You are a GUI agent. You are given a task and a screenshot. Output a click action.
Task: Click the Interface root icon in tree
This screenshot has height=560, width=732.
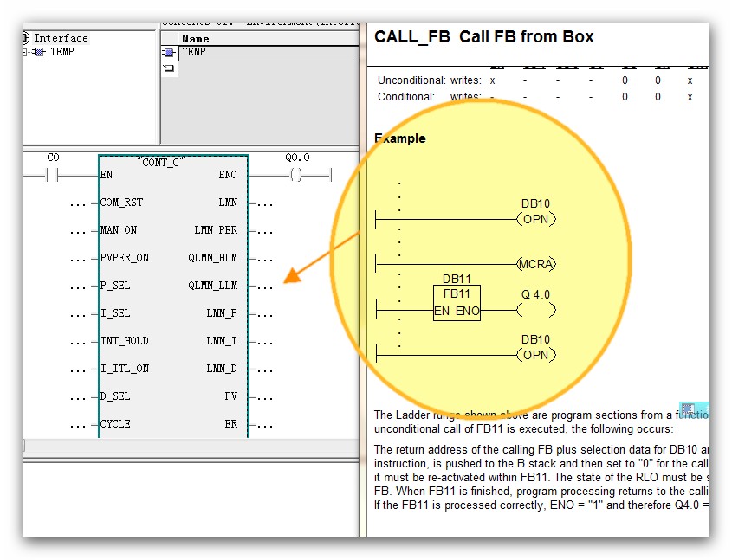pyautogui.click(x=27, y=38)
